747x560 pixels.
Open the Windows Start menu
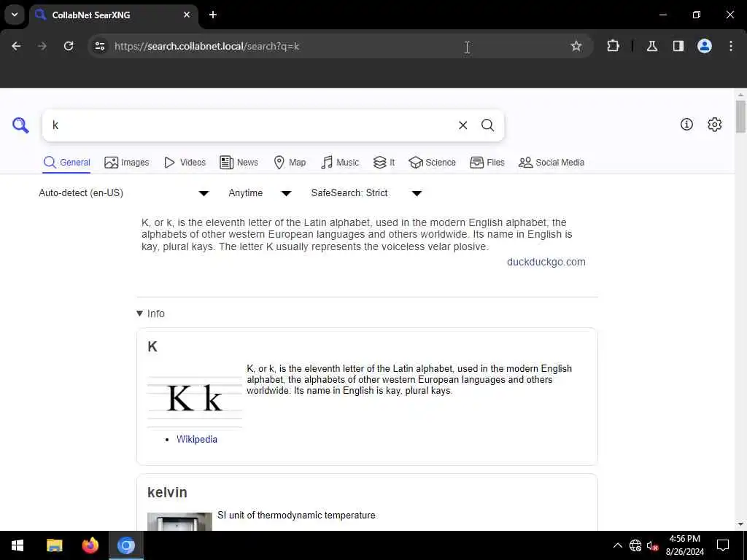pos(18,545)
